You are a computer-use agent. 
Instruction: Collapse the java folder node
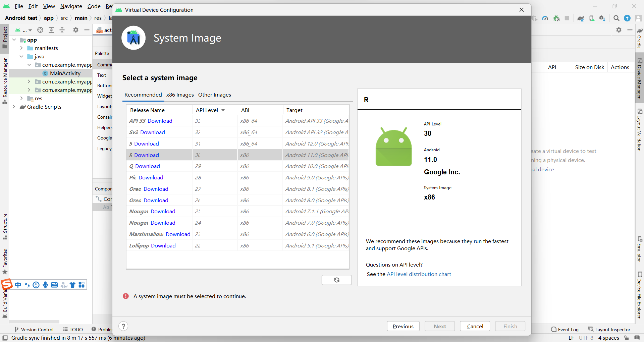(21, 56)
